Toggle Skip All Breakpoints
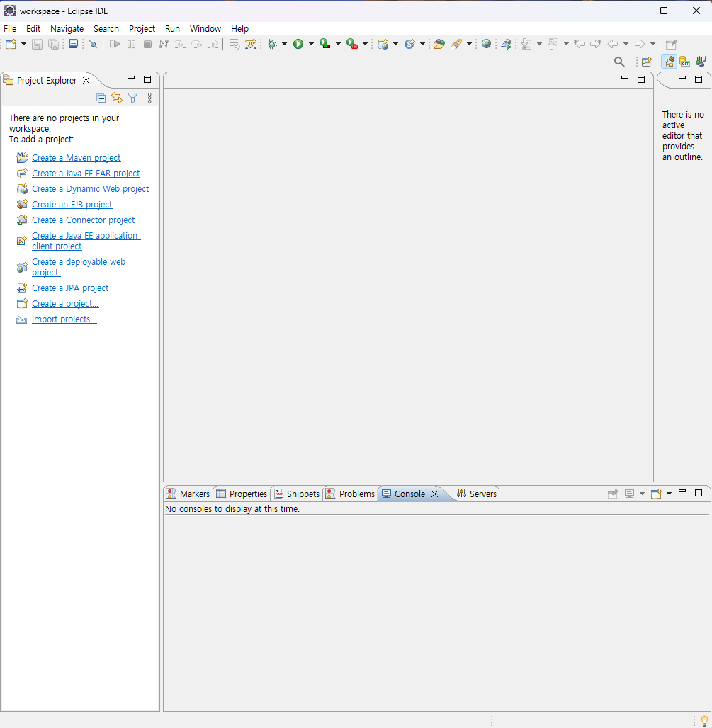The image size is (712, 728). click(94, 44)
